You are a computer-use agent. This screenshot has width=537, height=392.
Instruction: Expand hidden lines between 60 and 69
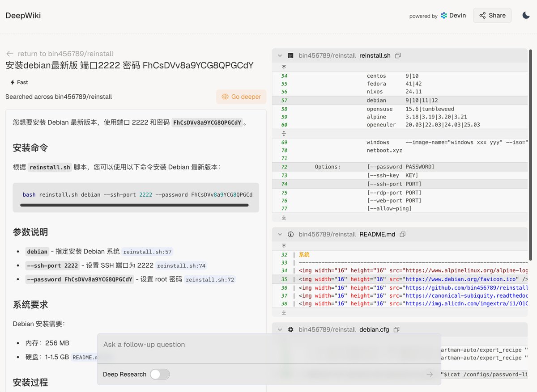pos(284,134)
